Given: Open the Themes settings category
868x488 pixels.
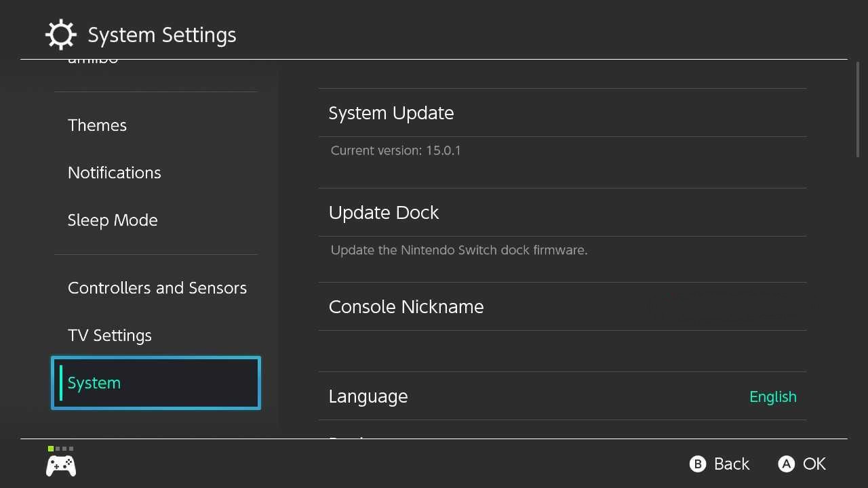Looking at the screenshot, I should (97, 125).
